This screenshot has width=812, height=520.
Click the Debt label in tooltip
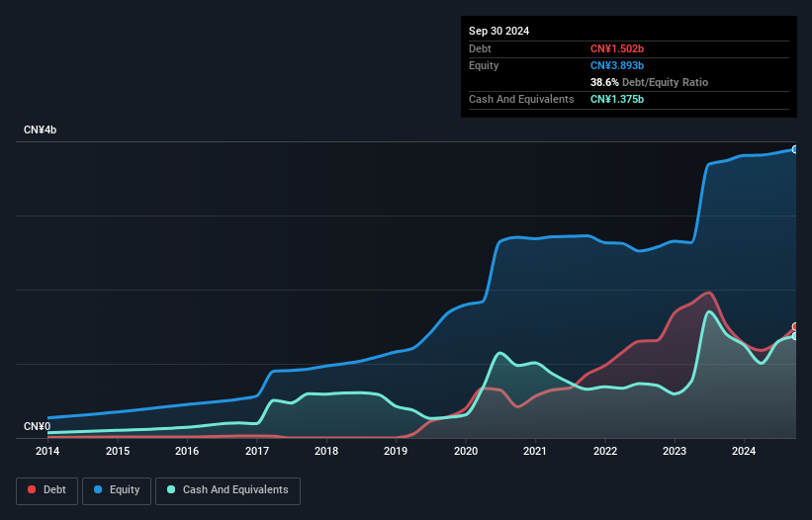coord(480,48)
